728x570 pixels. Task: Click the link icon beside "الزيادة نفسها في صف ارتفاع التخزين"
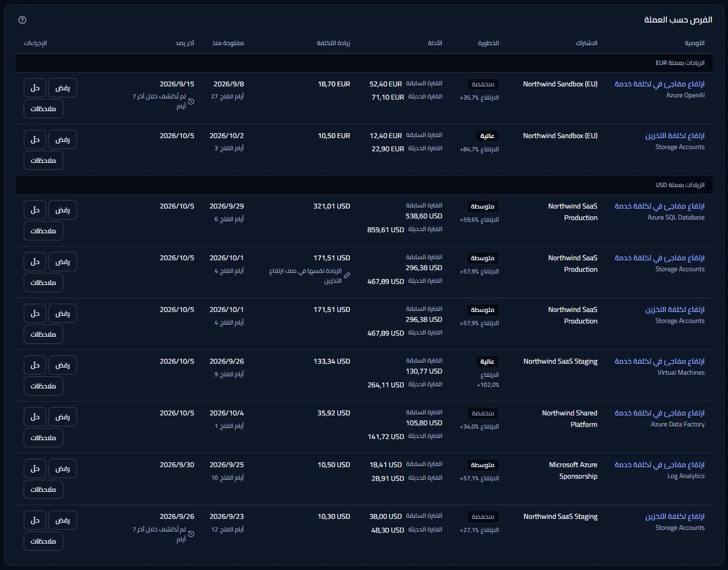click(347, 275)
